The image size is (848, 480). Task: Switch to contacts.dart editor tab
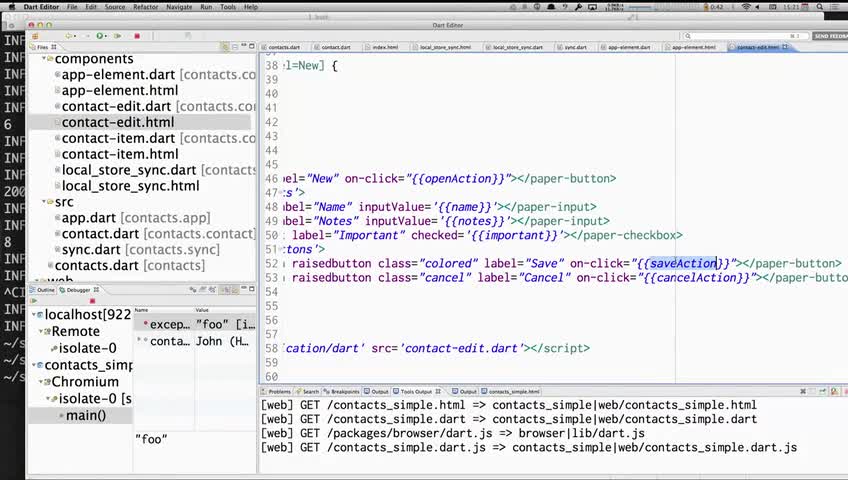click(x=281, y=48)
